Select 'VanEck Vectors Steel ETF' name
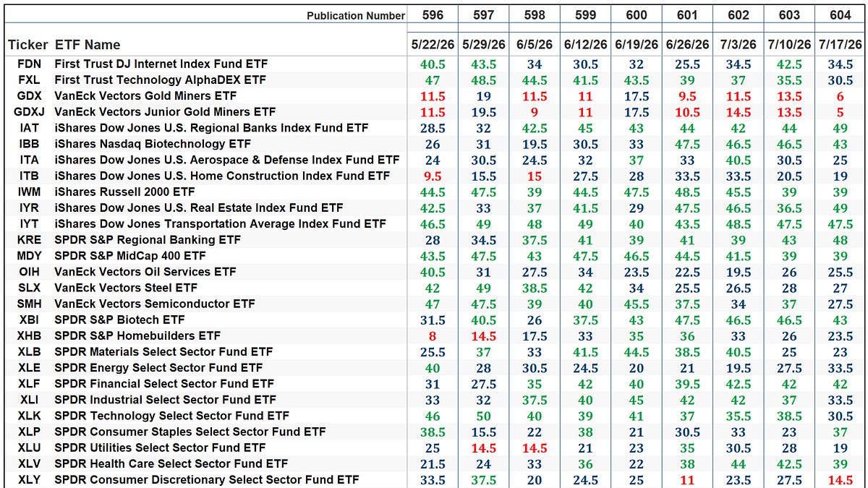The image size is (868, 488). 126,288
